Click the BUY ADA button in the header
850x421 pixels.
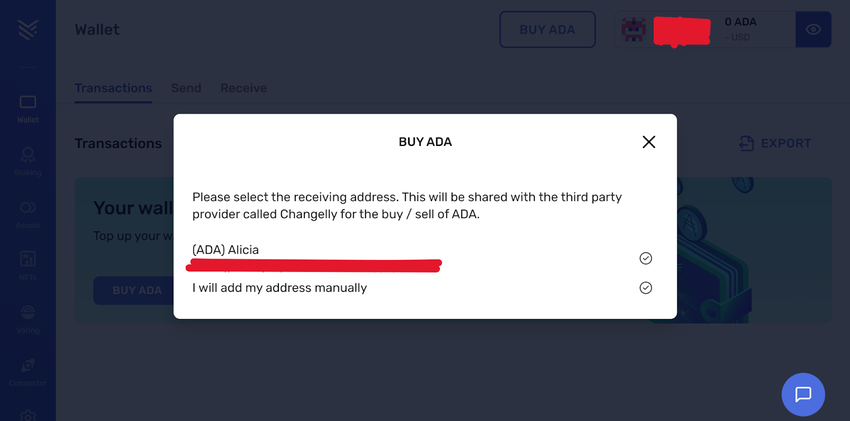point(547,30)
